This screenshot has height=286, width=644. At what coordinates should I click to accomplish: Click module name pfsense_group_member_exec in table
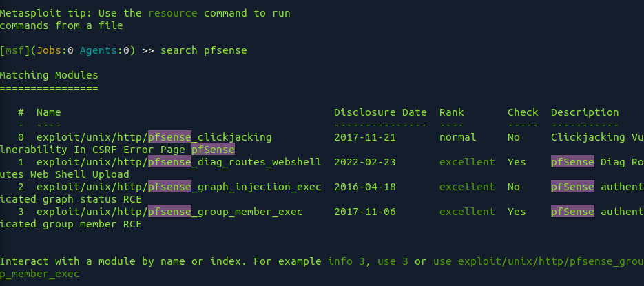coord(225,212)
